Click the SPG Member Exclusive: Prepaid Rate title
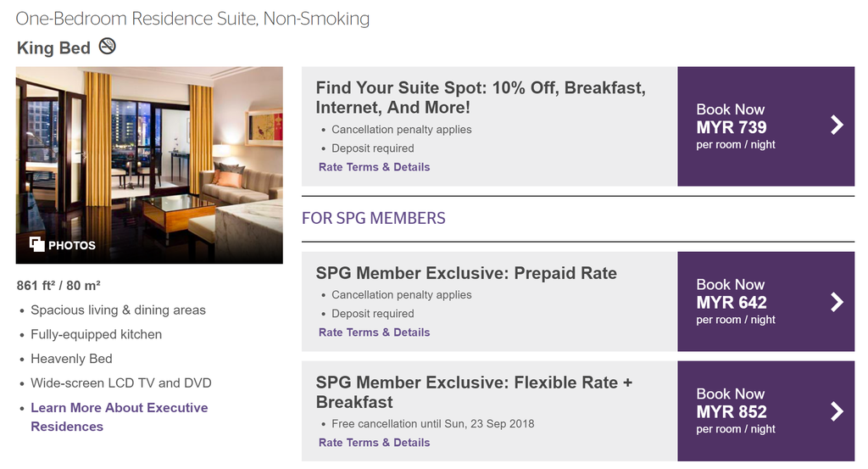 click(x=466, y=273)
